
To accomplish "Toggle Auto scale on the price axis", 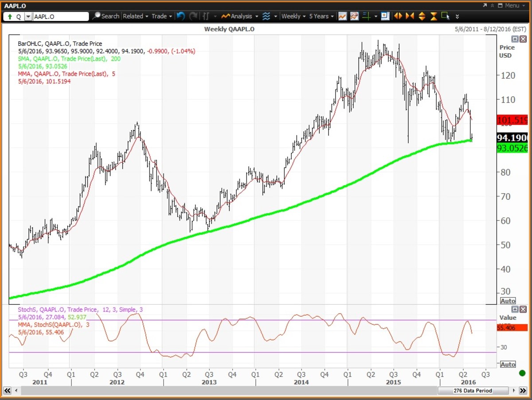I will point(508,301).
